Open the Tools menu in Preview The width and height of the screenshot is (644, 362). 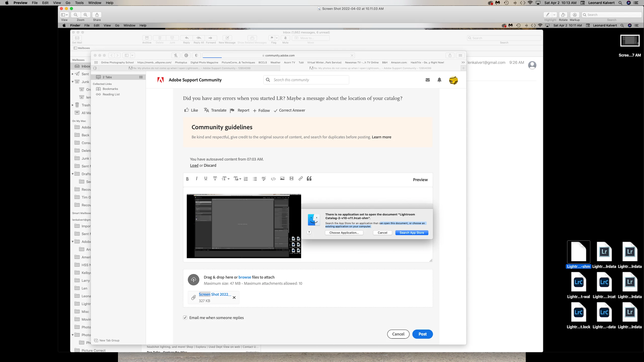(x=79, y=3)
